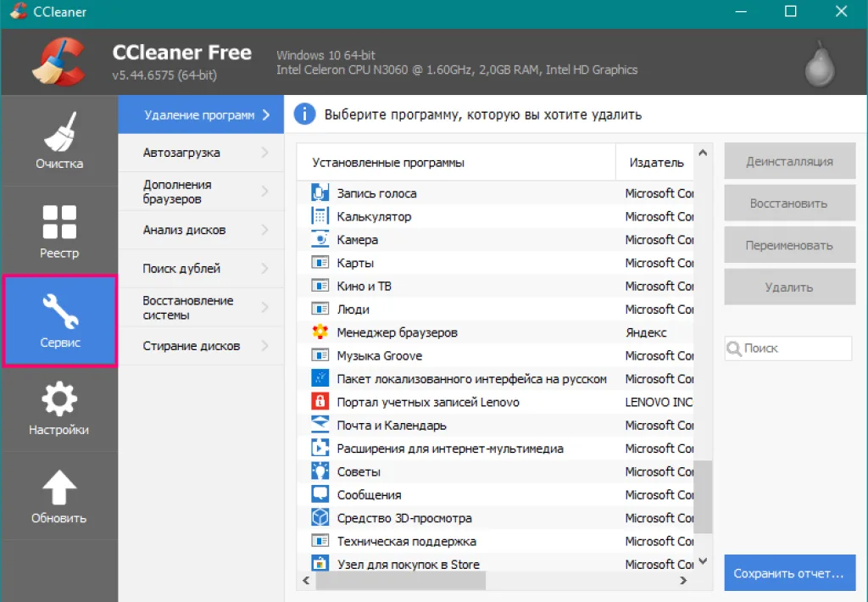Select the Техническая поддержка program row
Image resolution: width=868 pixels, height=602 pixels.
point(495,541)
